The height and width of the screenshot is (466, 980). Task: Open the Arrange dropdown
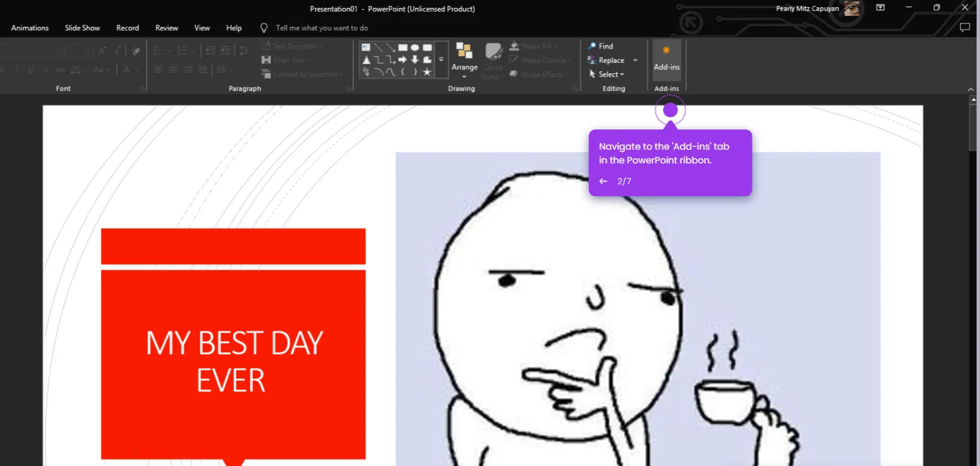pyautogui.click(x=465, y=60)
